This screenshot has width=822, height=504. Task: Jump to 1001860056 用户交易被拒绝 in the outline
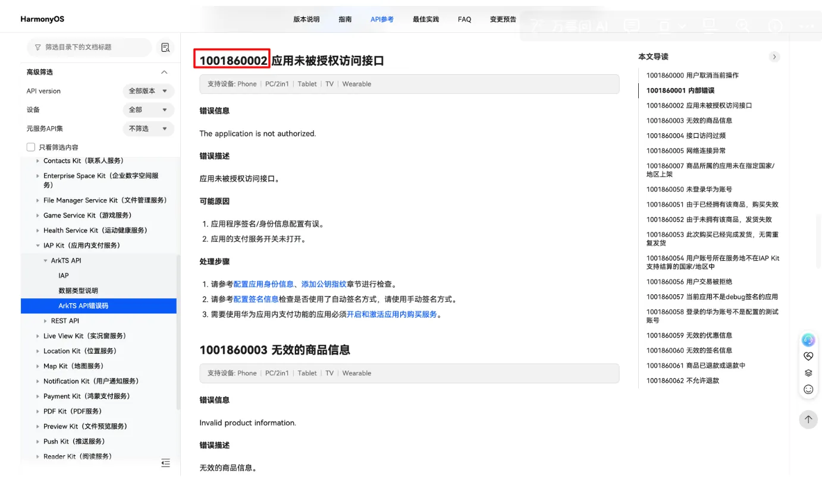(x=689, y=282)
